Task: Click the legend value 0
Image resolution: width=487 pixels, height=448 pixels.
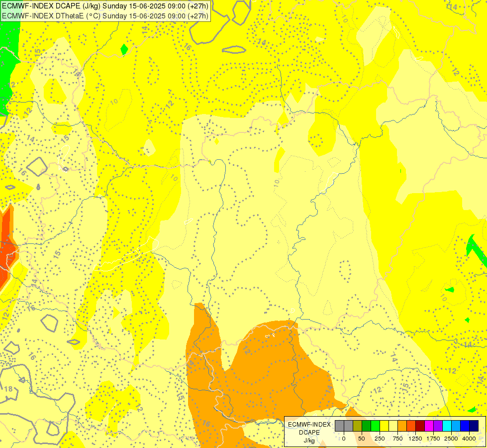Action: tap(344, 439)
